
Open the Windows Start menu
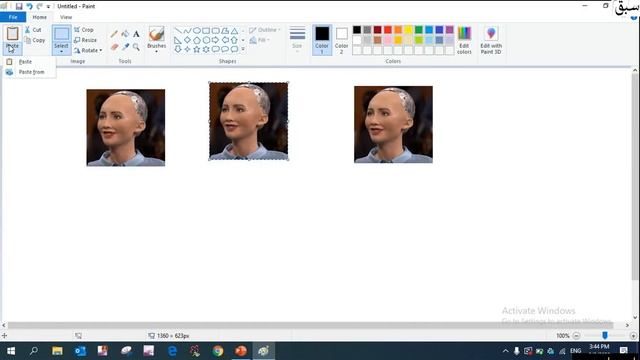pos(11,351)
